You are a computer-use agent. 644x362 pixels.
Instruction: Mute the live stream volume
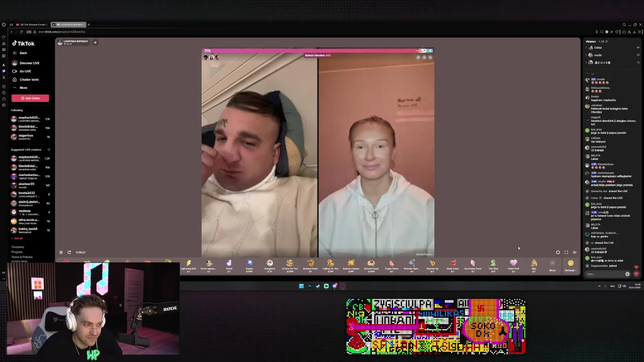[575, 252]
